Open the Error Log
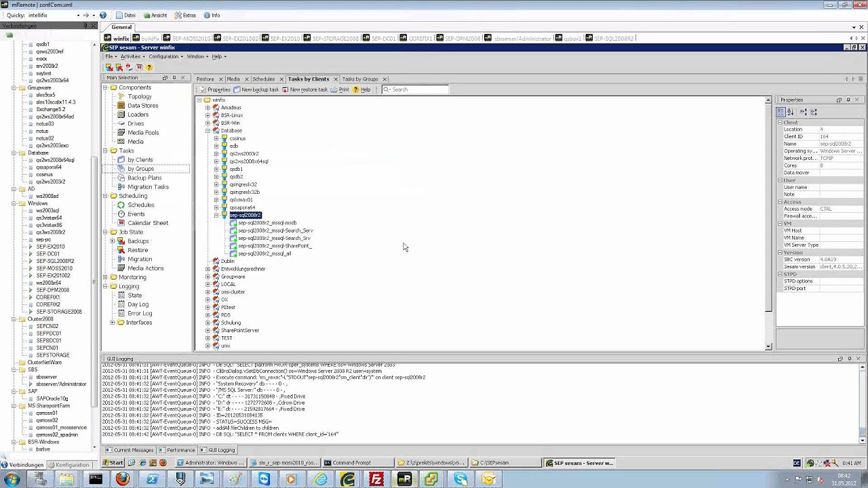 pyautogui.click(x=140, y=313)
